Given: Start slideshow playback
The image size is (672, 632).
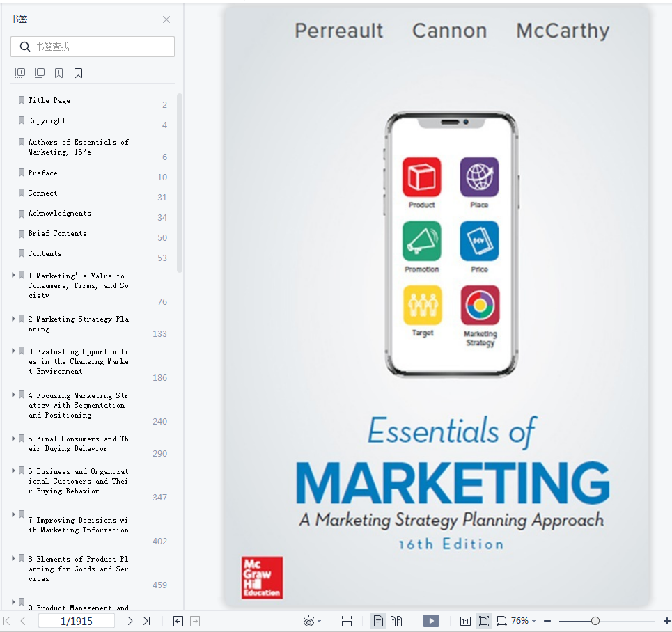Looking at the screenshot, I should tap(431, 621).
